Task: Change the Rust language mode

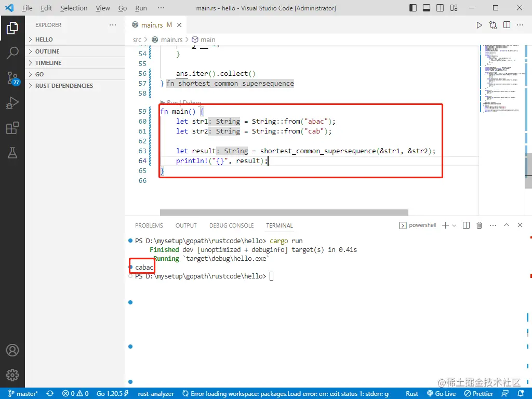Action: coord(412,394)
